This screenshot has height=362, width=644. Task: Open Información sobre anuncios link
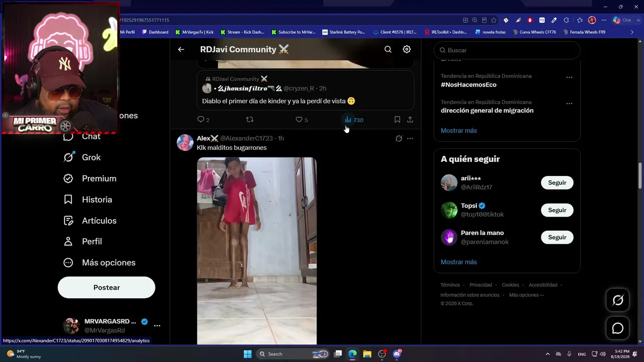click(x=470, y=295)
